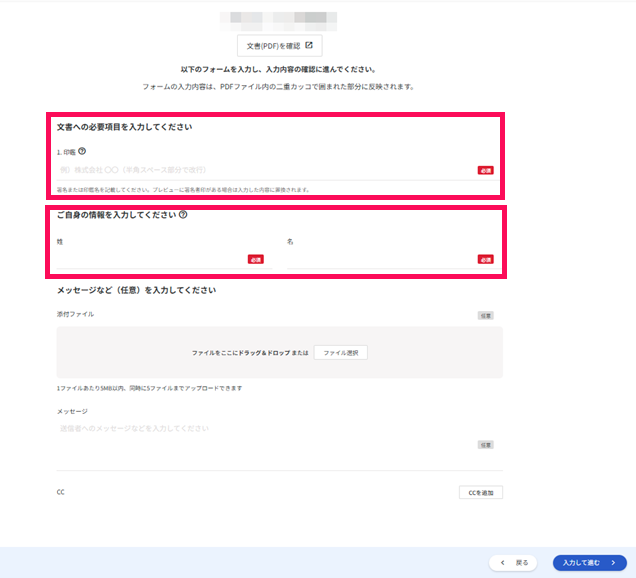Screen dimensions: 636x578
Task: Click the help icon beside ご自身の情報を入力してください
Action: (183, 215)
